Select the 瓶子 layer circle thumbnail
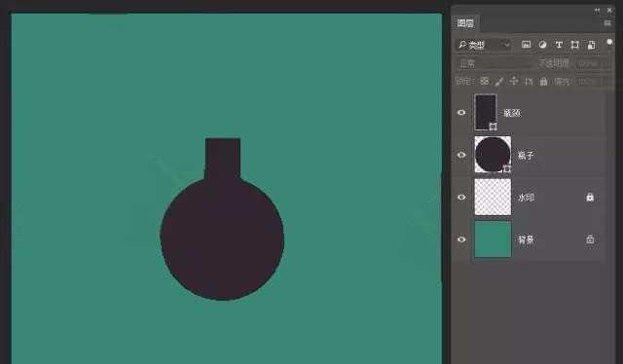The image size is (623, 364). click(493, 155)
